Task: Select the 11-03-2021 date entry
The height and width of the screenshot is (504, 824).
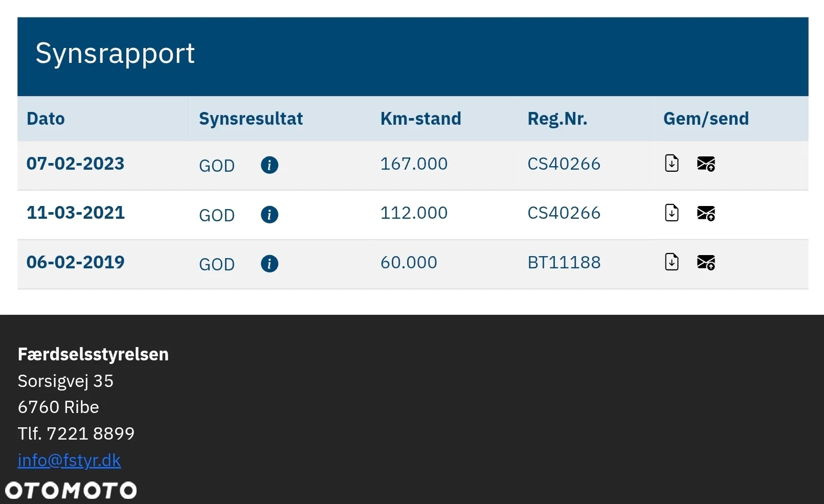Action: coord(76,213)
